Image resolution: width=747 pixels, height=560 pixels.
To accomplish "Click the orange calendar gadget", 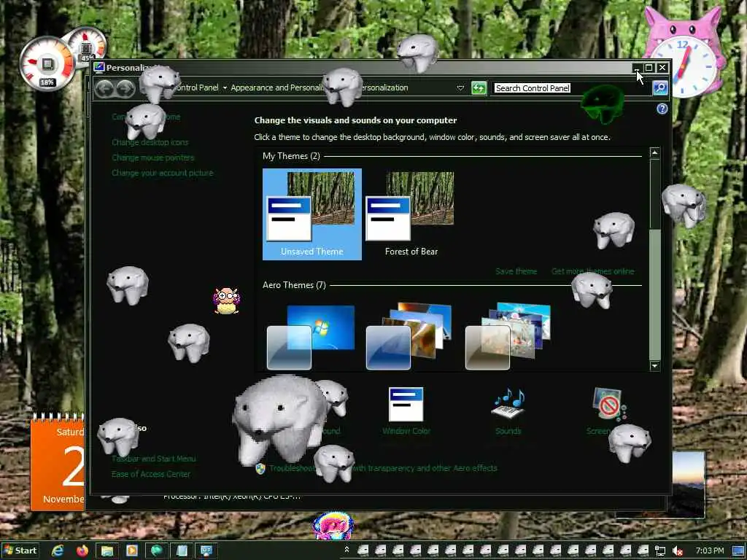I will (57, 462).
